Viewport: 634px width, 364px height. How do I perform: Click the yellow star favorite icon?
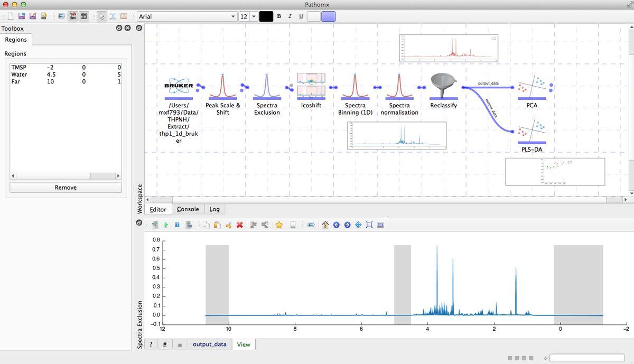[279, 225]
